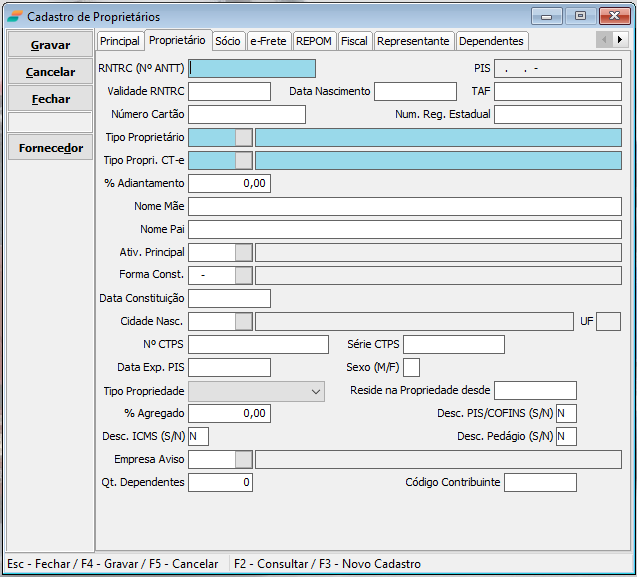Screen dimensions: 637x577
Task: Click the lookup button beside Tipo Propri. CT-e
Action: (243, 161)
